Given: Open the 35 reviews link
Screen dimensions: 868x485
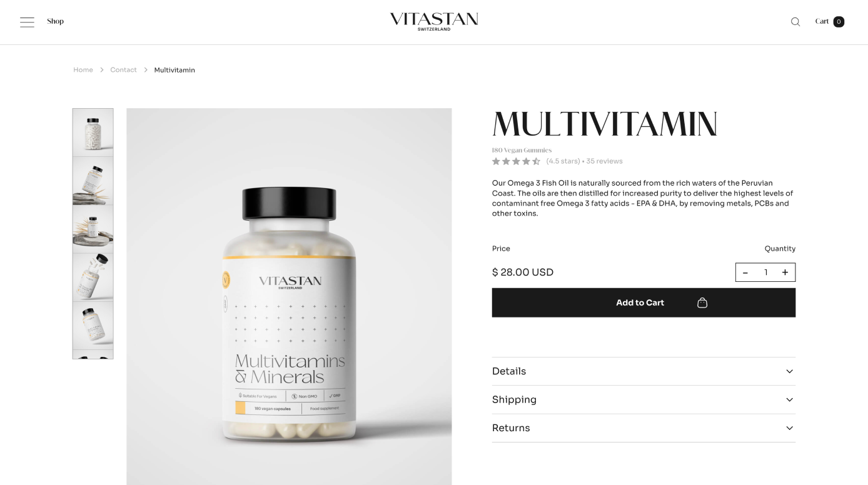Looking at the screenshot, I should [x=604, y=161].
